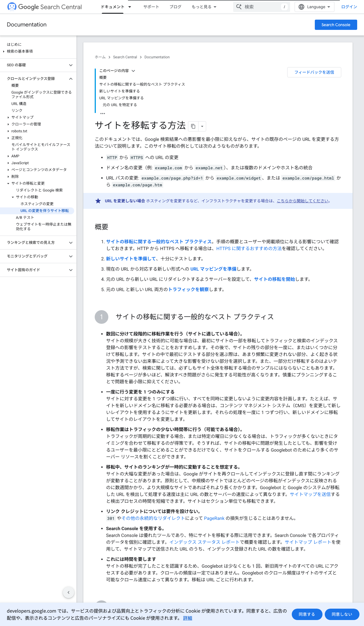This screenshot has width=364, height=626.
Task: Click 同意する cookie button
Action: coord(307,614)
